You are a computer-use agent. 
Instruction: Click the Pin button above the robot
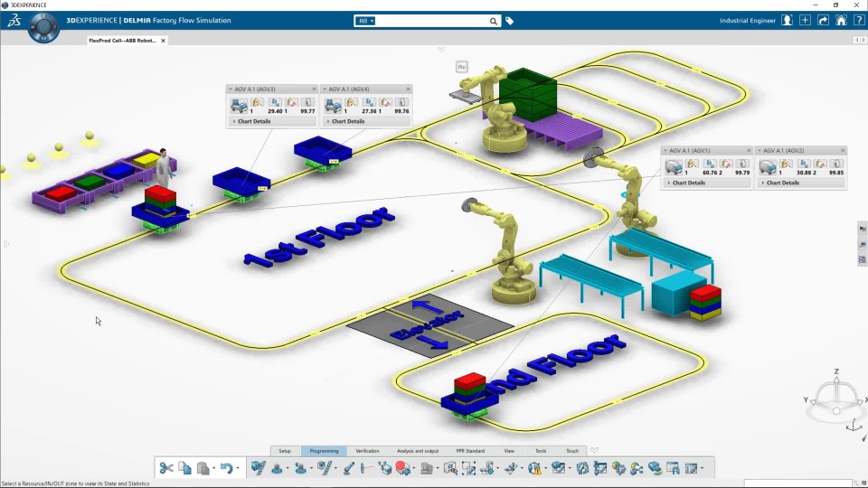[462, 67]
